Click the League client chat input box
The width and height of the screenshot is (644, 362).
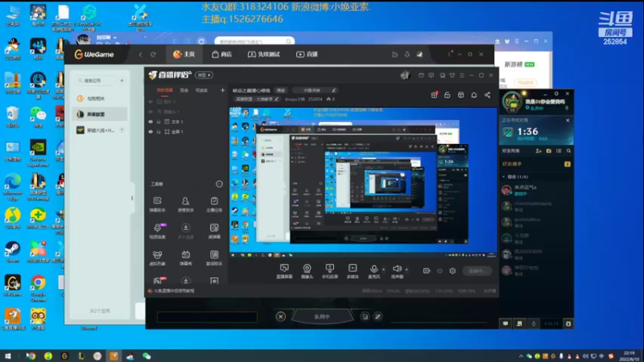coord(207,317)
